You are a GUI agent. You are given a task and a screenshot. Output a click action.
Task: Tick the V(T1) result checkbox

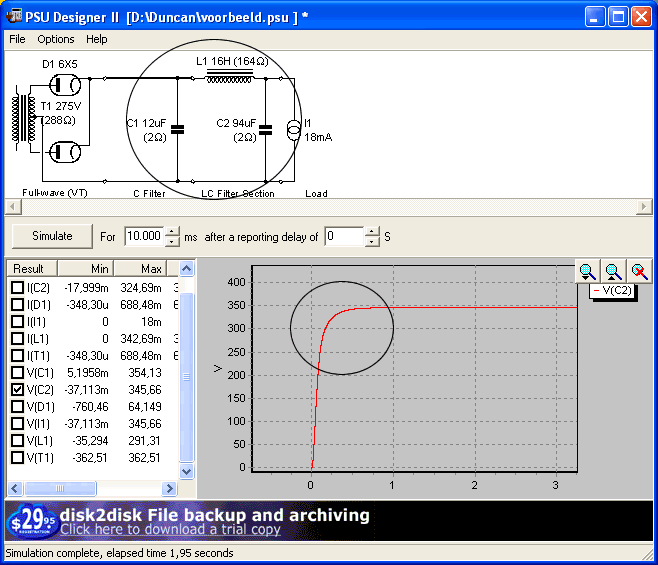17,457
